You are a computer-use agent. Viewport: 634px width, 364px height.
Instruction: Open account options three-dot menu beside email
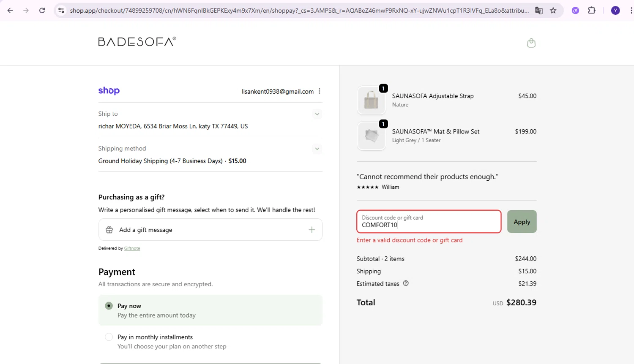point(320,91)
